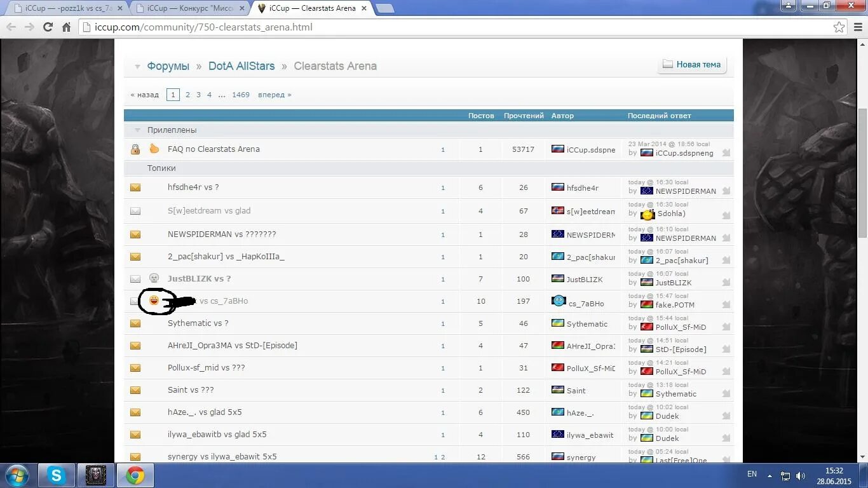Select iCCup Clearstats Arena tab
The height and width of the screenshot is (488, 868).
coord(311,8)
